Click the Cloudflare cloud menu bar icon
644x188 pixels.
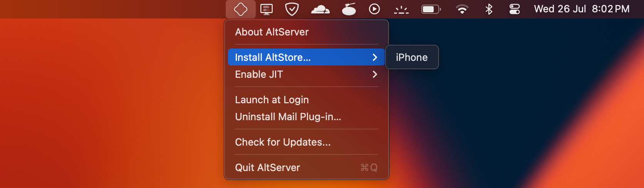pyautogui.click(x=320, y=9)
